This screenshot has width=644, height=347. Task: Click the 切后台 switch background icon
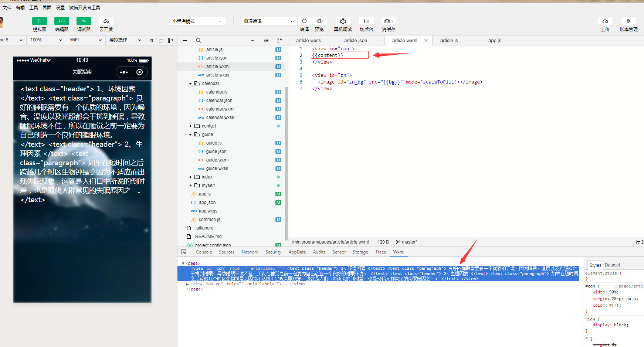(366, 21)
